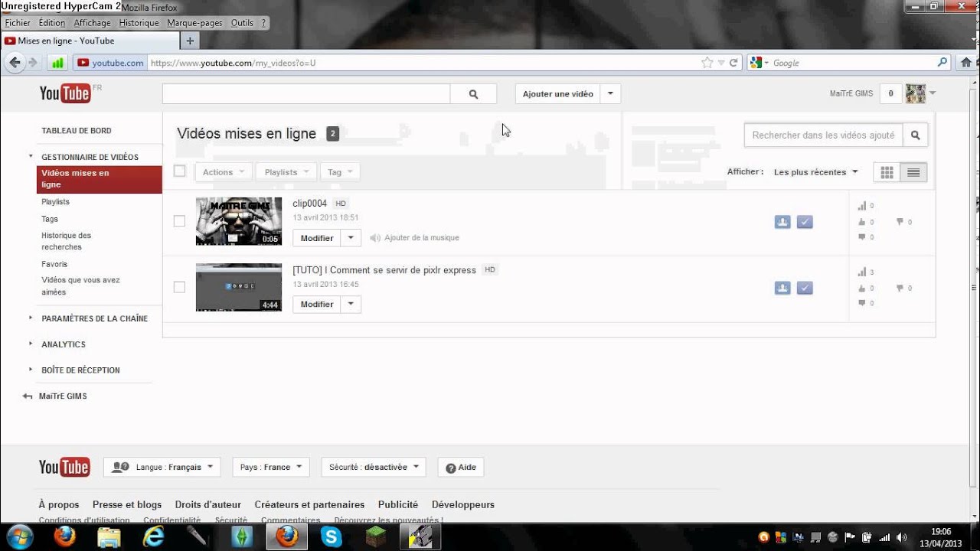The width and height of the screenshot is (980, 551).
Task: Open the Affichage menu
Action: pyautogui.click(x=93, y=23)
